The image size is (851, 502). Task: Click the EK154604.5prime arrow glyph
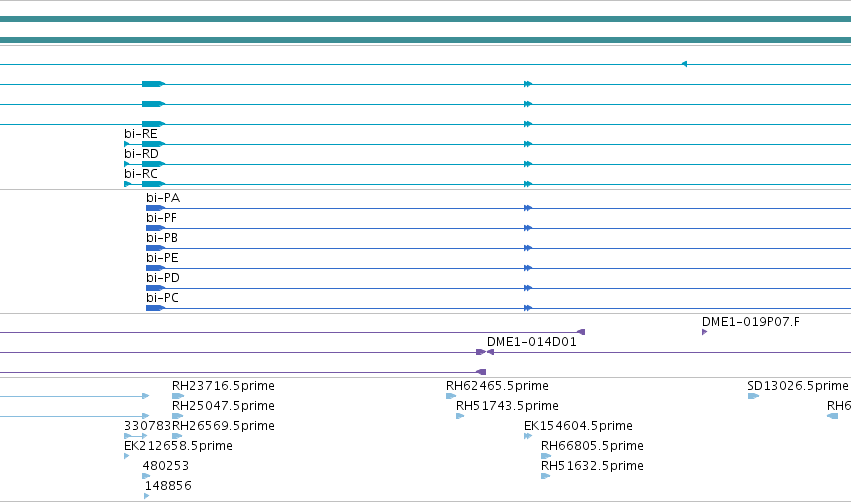point(528,436)
